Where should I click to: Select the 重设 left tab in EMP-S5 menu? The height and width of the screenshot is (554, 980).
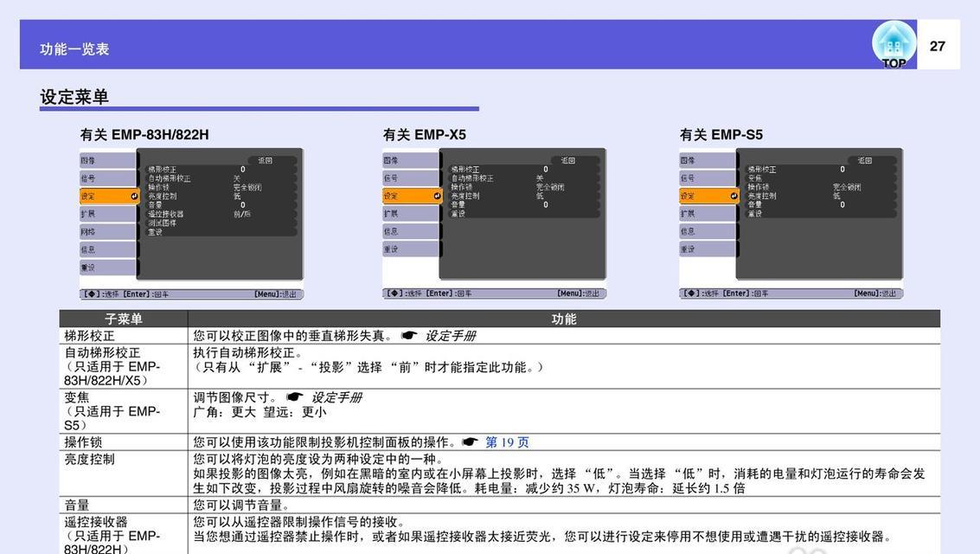708,248
